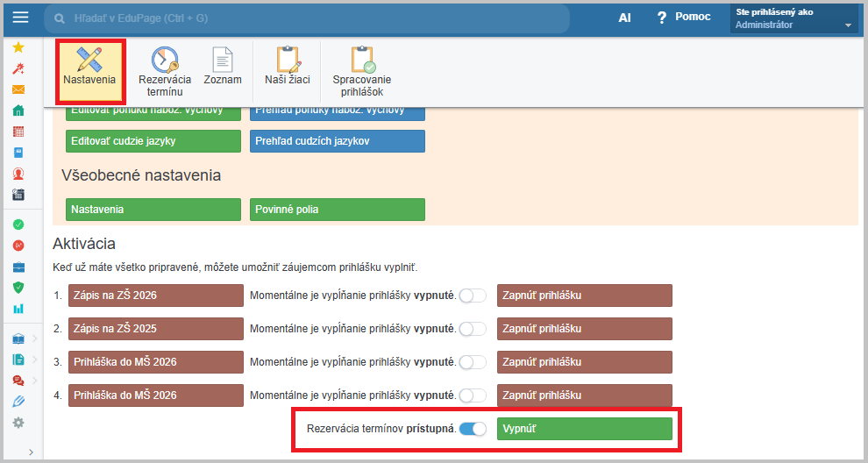Click the yellow star favorites icon
Image resolution: width=868 pixels, height=463 pixels.
pyautogui.click(x=18, y=47)
